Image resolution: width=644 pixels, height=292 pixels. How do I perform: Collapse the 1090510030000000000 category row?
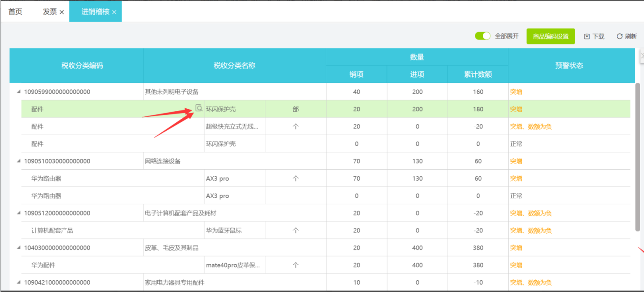click(x=18, y=161)
